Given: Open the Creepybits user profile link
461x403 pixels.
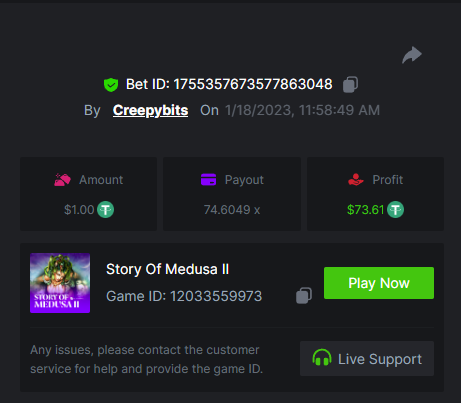Looking at the screenshot, I should click(x=150, y=110).
